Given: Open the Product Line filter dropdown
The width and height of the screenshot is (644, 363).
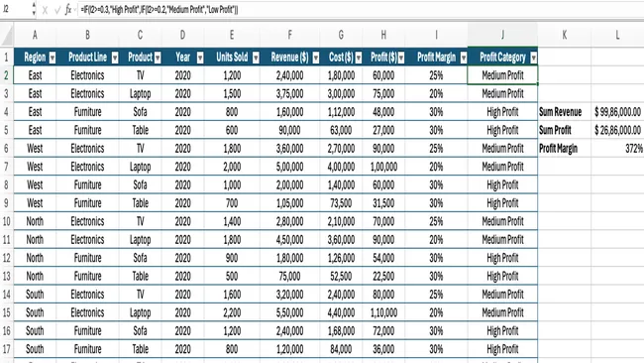Looking at the screenshot, I should pos(115,58).
